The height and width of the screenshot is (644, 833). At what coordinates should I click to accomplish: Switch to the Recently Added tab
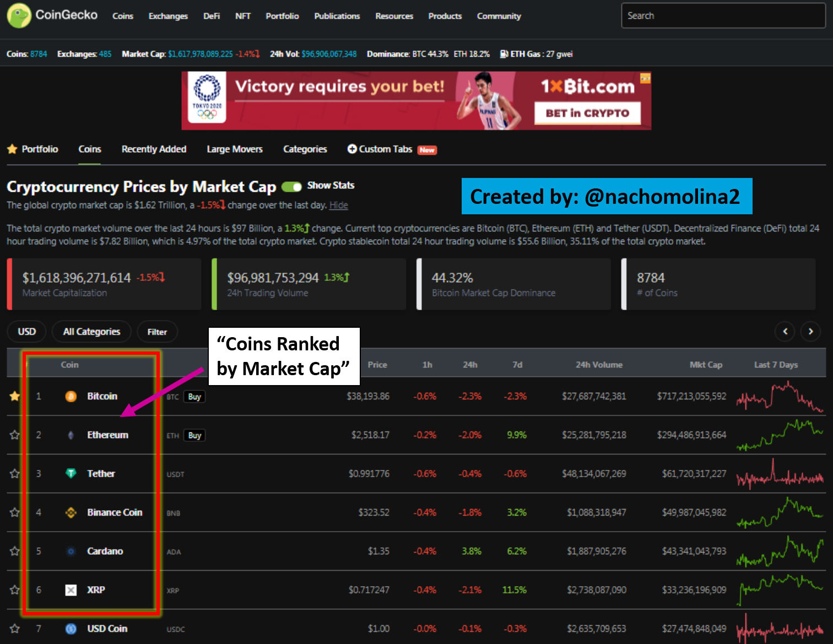(x=154, y=149)
